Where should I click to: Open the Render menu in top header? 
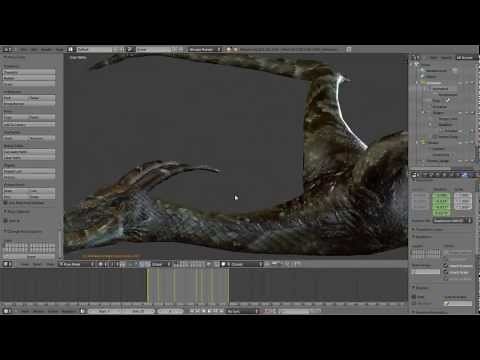46,49
